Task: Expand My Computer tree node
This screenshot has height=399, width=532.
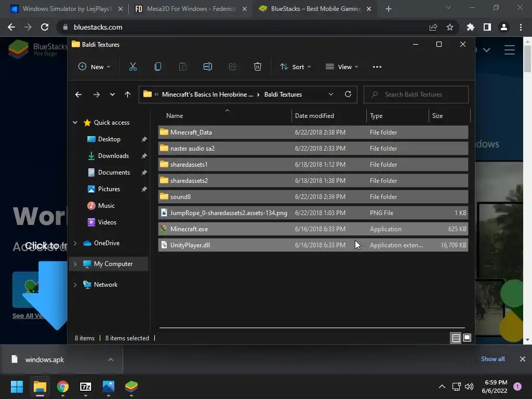Action: 75,263
